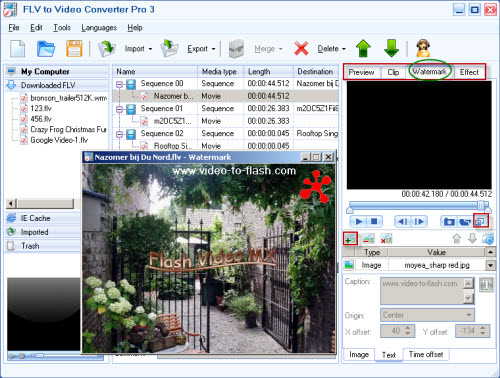Step to the next frame
The image size is (500, 378).
(418, 221)
